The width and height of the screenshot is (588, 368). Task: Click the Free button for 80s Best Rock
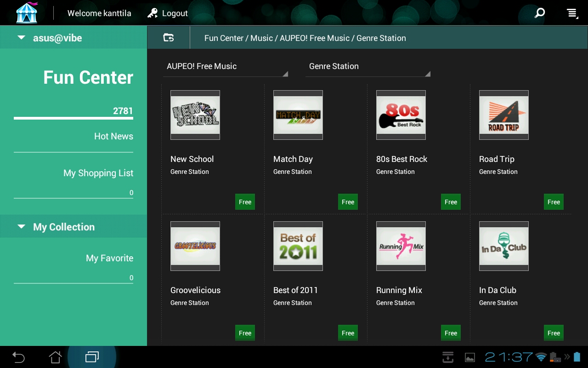(x=451, y=202)
